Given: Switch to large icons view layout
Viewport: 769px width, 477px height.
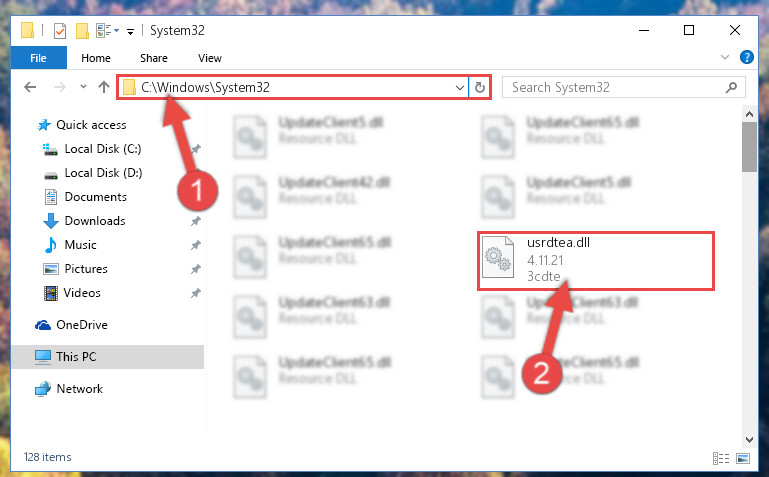Looking at the screenshot, I should 743,458.
